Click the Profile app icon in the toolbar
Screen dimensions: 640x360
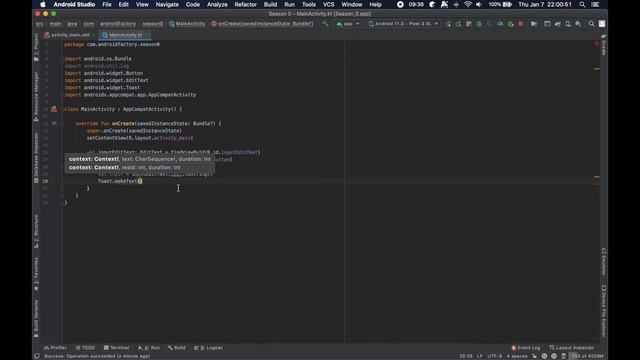500,24
